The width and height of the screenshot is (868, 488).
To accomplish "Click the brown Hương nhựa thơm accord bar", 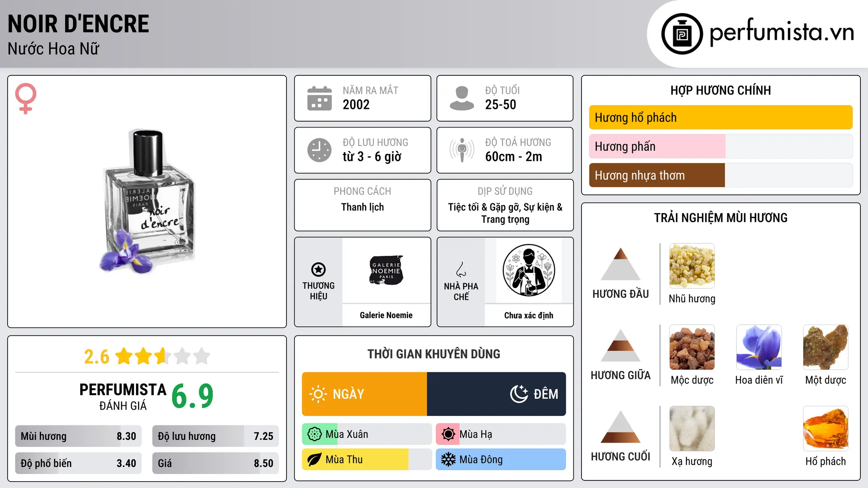I will [721, 175].
